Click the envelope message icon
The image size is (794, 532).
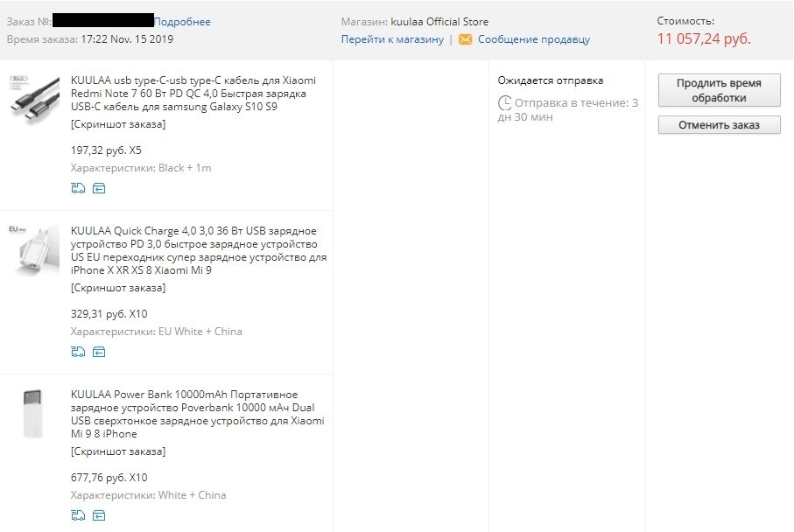pos(465,39)
